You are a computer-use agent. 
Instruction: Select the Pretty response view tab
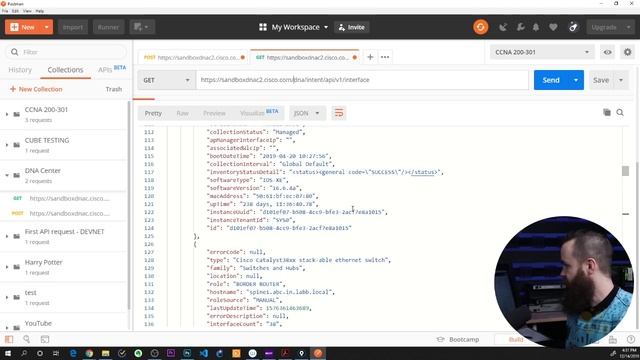tap(153, 113)
